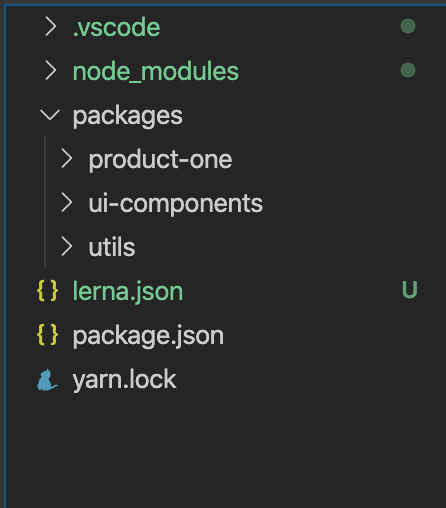The image size is (446, 508).
Task: Expand the .vscode folder chevron
Action: click(x=50, y=27)
